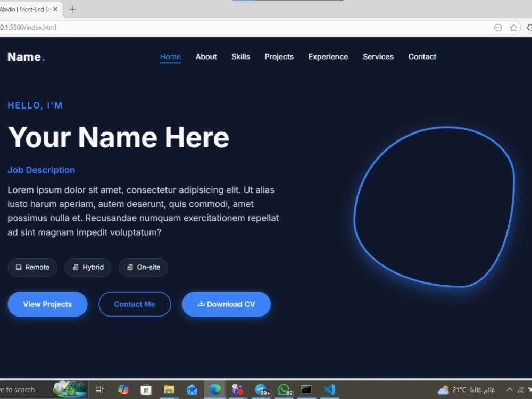Open File Explorer from the taskbar

[169, 389]
